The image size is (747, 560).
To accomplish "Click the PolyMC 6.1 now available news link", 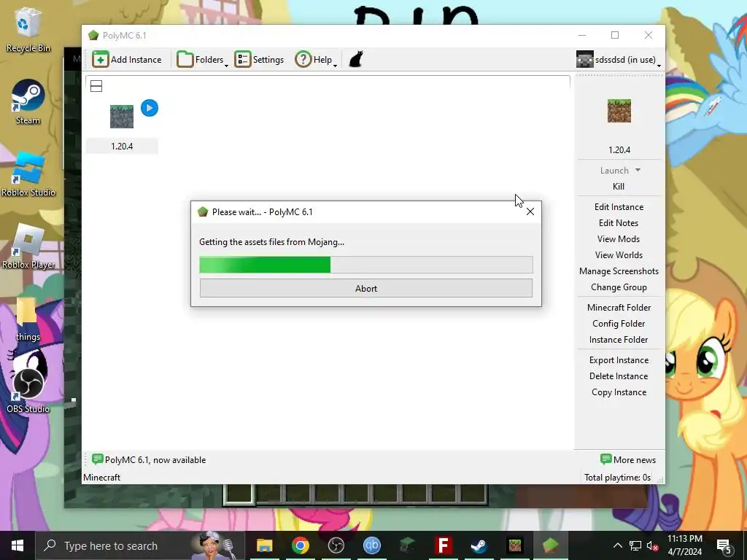I will tap(149, 460).
